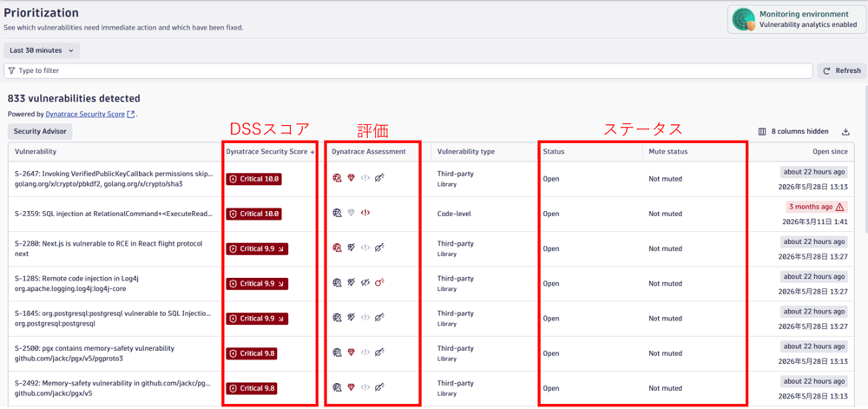
Task: Click the vulnerable function icon in the S-1285 row
Action: [365, 283]
